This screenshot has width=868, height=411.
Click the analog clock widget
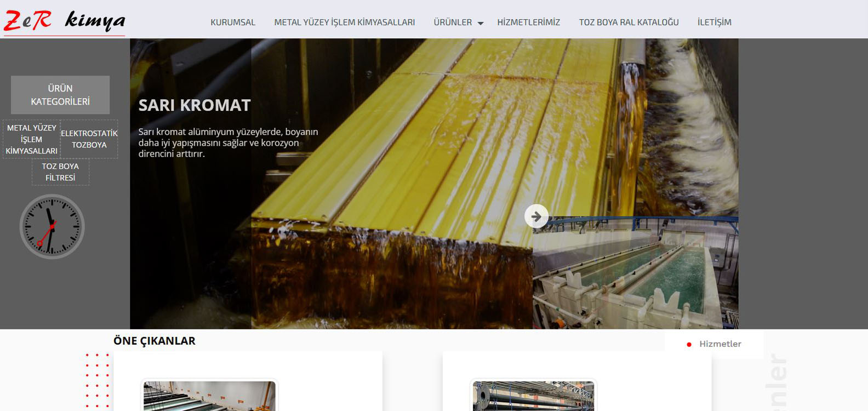52,226
